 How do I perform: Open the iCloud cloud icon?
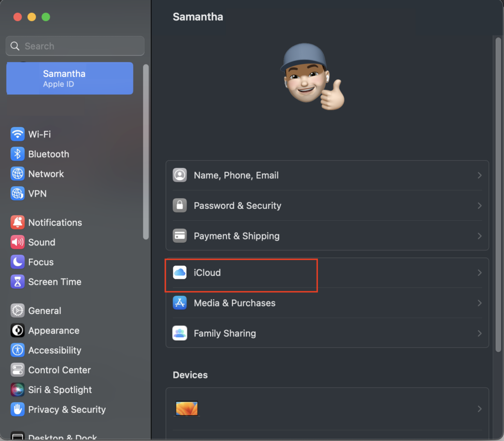[180, 272]
